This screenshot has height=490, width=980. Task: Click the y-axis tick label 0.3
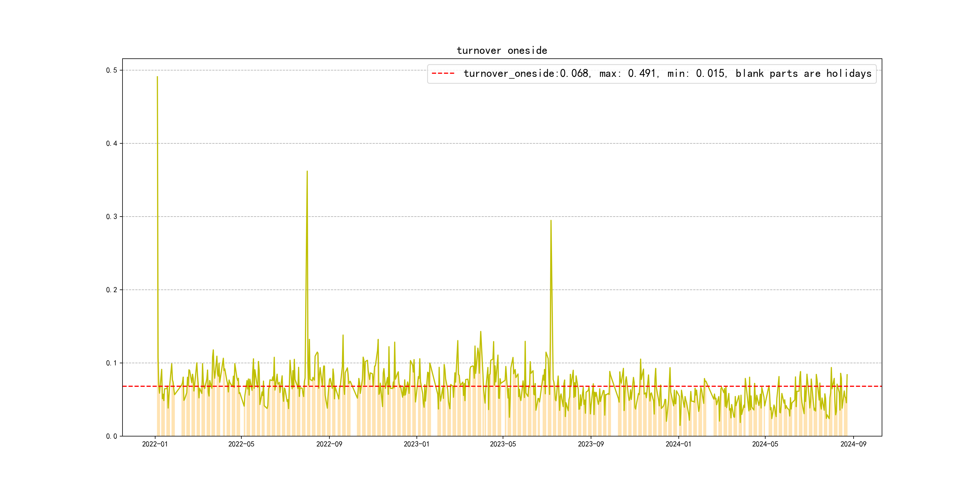pyautogui.click(x=112, y=217)
